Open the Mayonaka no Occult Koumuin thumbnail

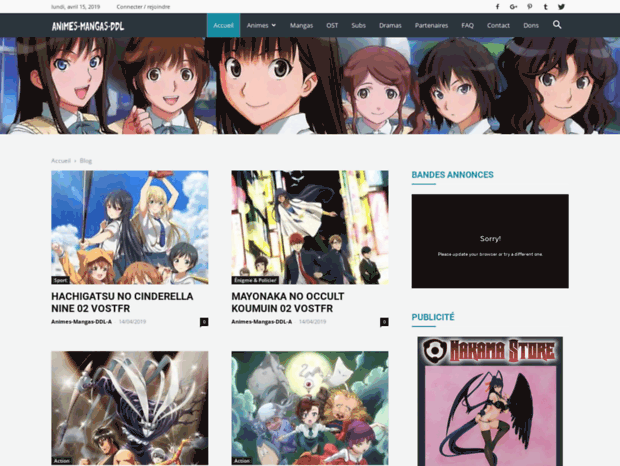(310, 227)
